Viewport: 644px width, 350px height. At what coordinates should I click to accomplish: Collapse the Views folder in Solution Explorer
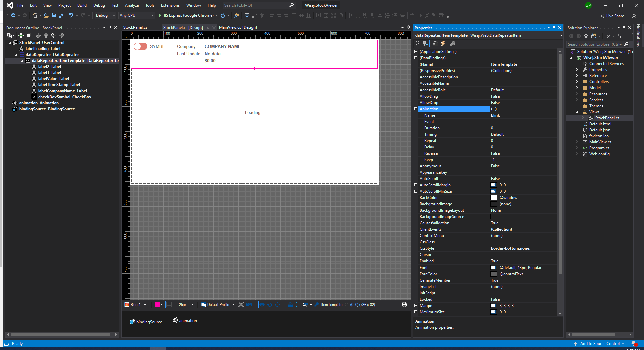coord(577,112)
